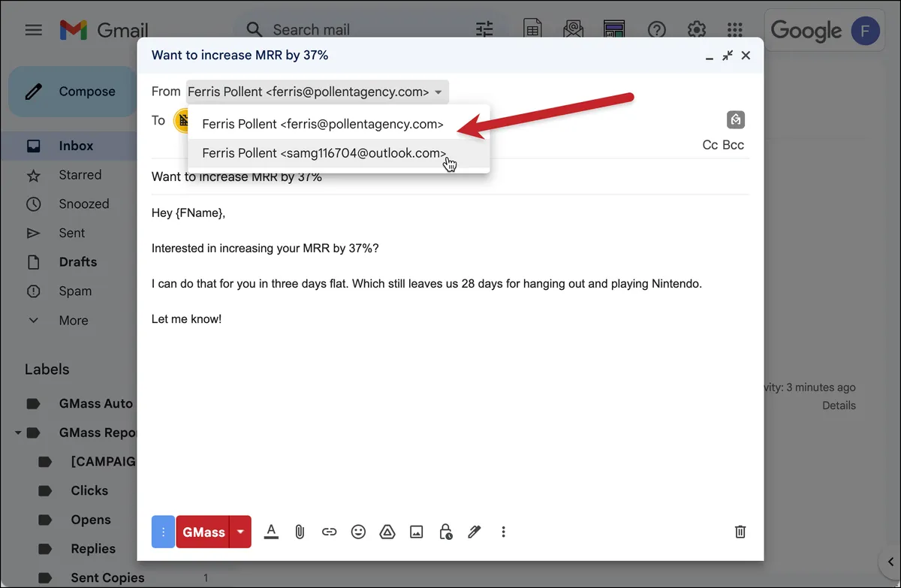Open the blue GMass options button
901x588 pixels.
(163, 532)
